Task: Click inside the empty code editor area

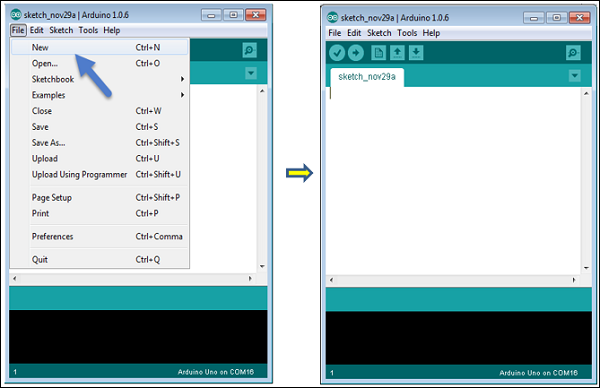Action: tap(453, 181)
